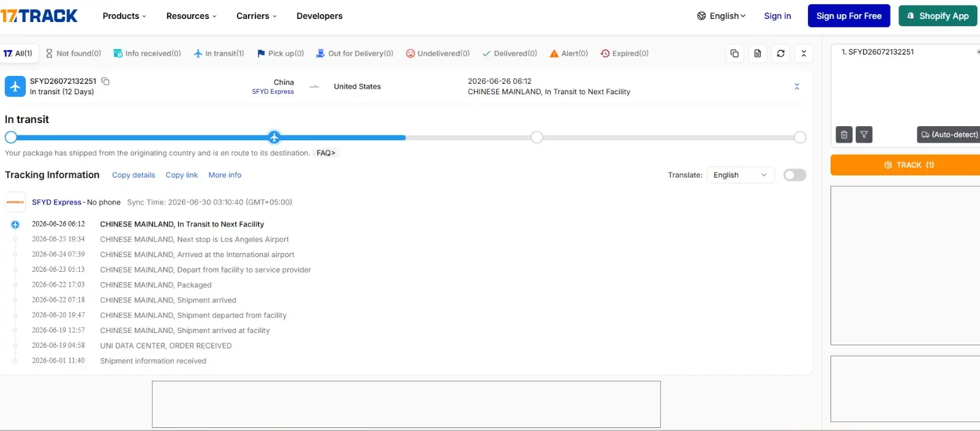This screenshot has height=431, width=980.
Task: Click the filter funnel icon
Action: [x=864, y=135]
